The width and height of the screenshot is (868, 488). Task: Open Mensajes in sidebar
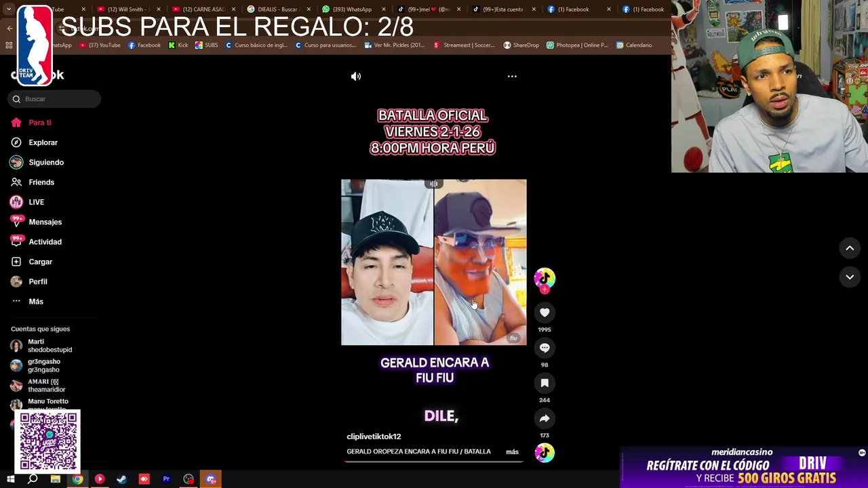(45, 222)
